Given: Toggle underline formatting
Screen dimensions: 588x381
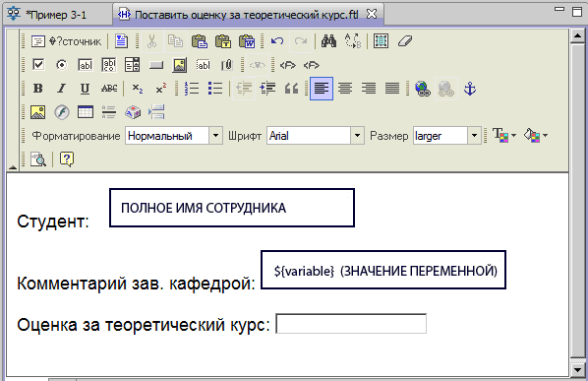Looking at the screenshot, I should [x=86, y=89].
